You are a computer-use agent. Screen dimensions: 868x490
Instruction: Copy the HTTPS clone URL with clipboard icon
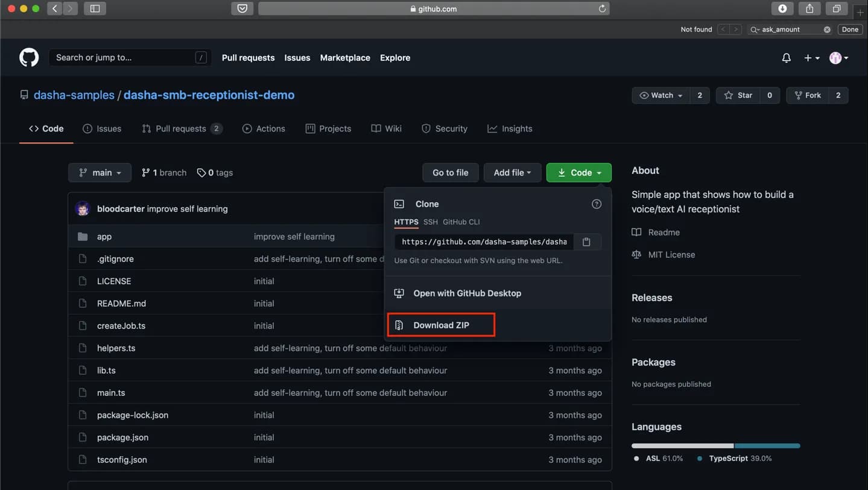click(586, 242)
